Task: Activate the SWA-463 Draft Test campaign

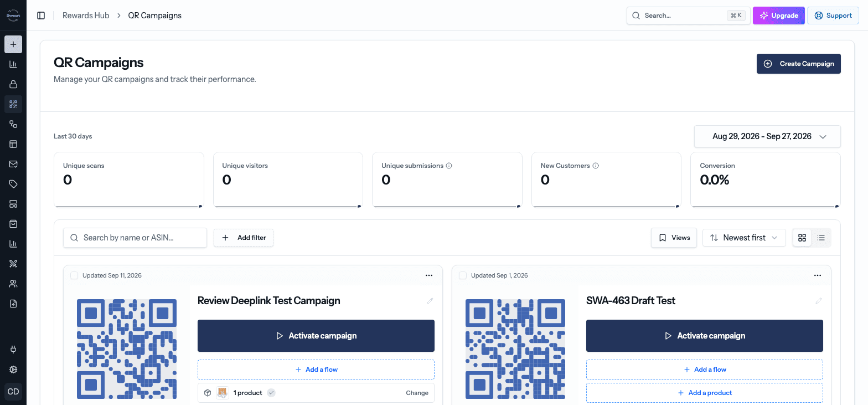Action: [x=705, y=336]
